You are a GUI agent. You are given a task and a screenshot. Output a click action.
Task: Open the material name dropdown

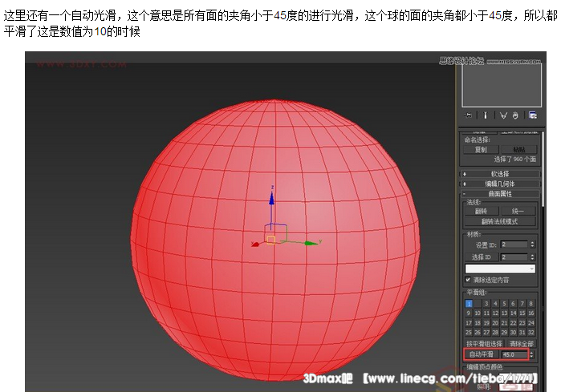pyautogui.click(x=500, y=269)
